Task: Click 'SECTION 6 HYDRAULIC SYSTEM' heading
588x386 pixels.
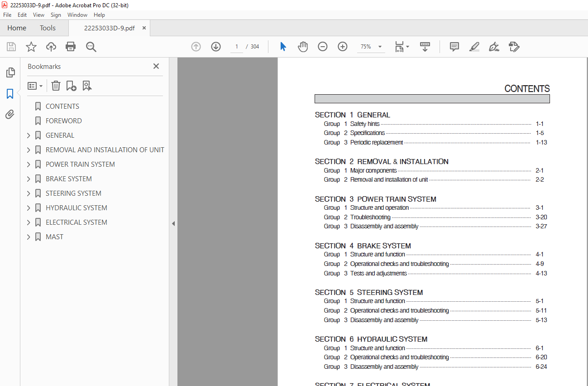Action: 371,339
